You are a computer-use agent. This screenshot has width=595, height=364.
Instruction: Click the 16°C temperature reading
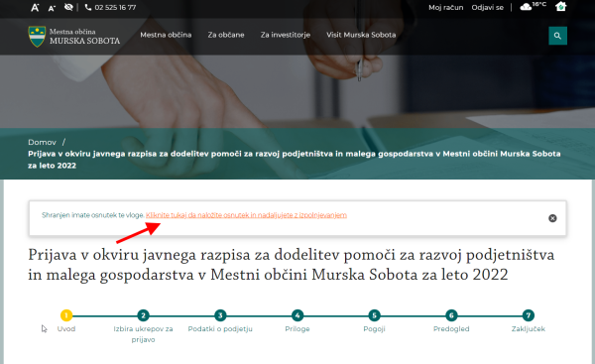coord(539,4)
